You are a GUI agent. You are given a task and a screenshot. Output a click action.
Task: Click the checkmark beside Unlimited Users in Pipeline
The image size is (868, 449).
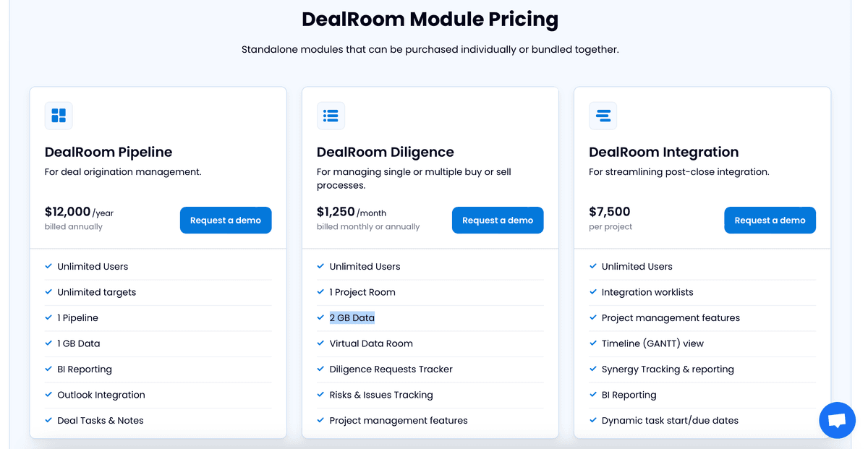(x=48, y=266)
